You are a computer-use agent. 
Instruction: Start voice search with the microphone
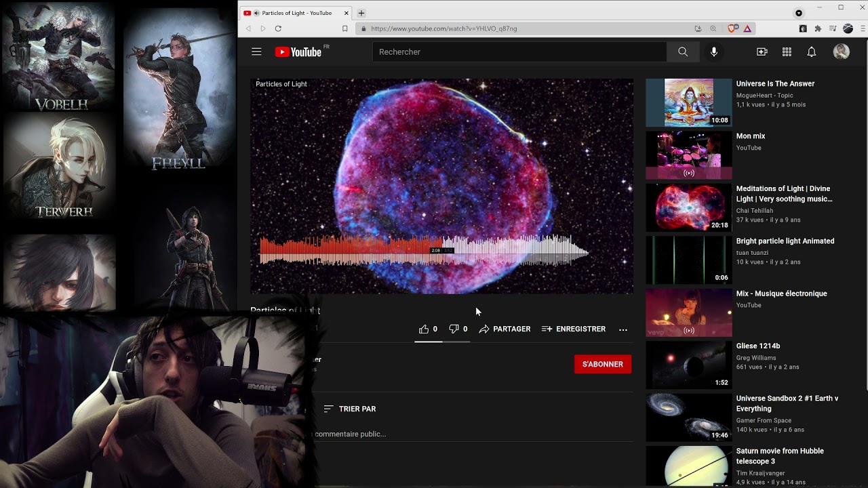tap(713, 52)
